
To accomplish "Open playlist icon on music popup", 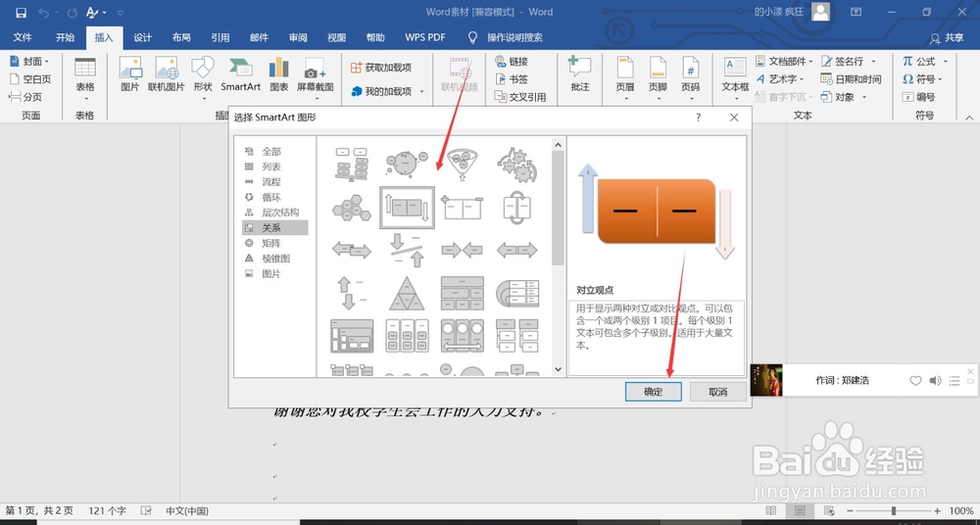I will click(x=955, y=381).
